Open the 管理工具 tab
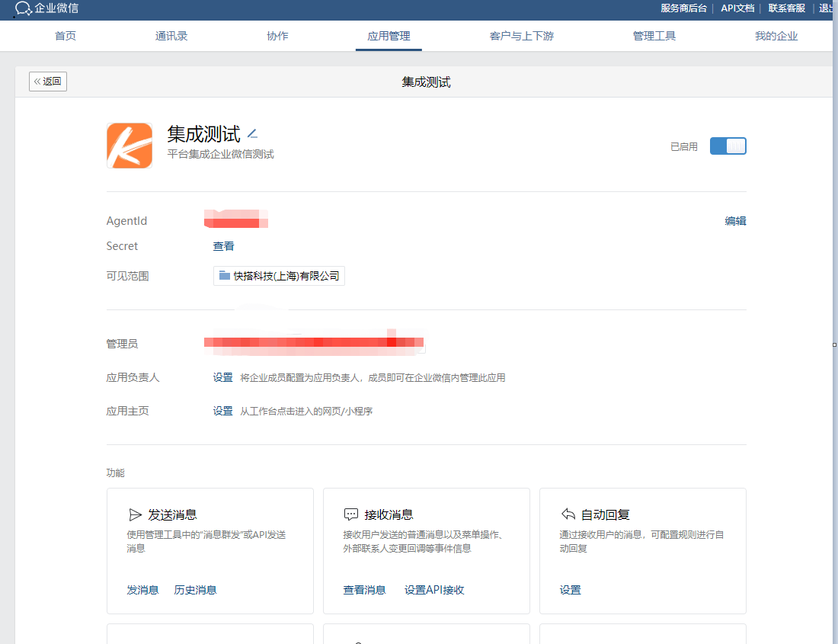This screenshot has height=644, width=838. 654,36
